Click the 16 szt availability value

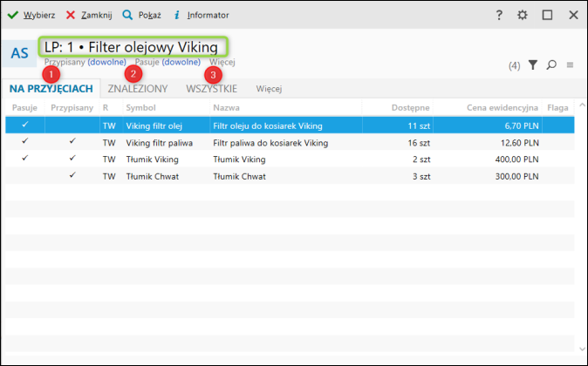[419, 143]
